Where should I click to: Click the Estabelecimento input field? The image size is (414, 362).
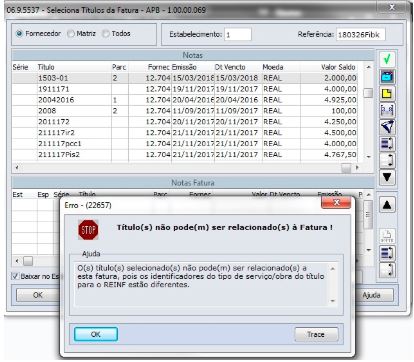[238, 34]
